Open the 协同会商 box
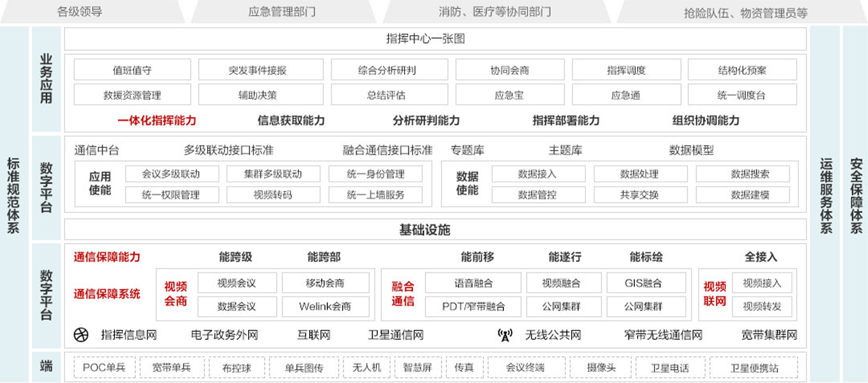Screen dimensions: 868x383 pyautogui.click(x=510, y=70)
